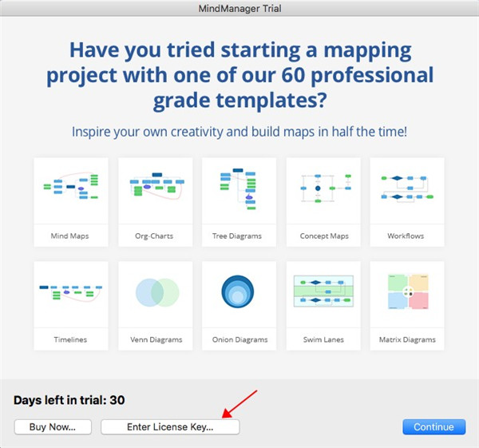Select the Matrix Diagrams four-quadrant icon
The image size is (479, 448).
point(408,291)
